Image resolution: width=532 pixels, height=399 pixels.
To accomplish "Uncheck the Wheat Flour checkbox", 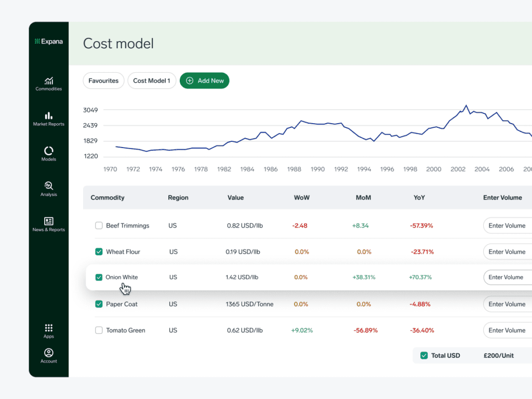I will pyautogui.click(x=99, y=251).
